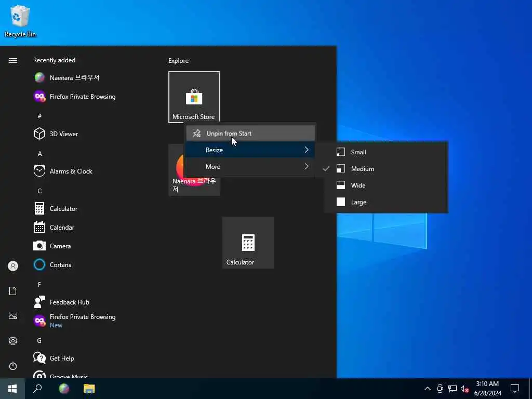Click the letter C section header

pyautogui.click(x=39, y=191)
